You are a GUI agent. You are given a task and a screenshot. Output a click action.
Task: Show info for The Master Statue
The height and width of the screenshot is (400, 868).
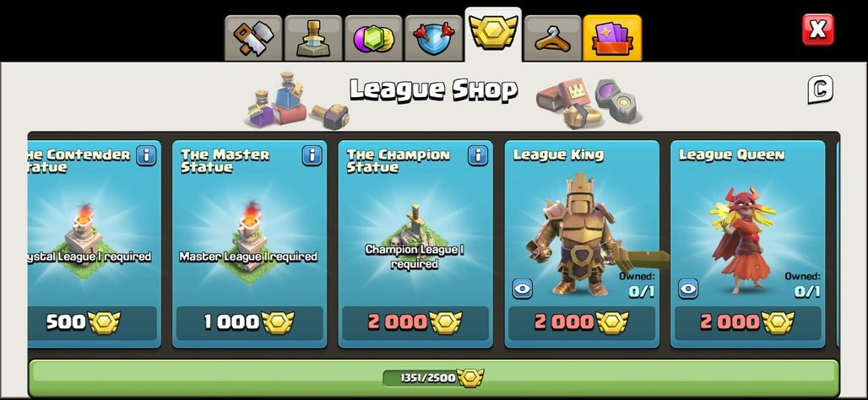pos(312,155)
